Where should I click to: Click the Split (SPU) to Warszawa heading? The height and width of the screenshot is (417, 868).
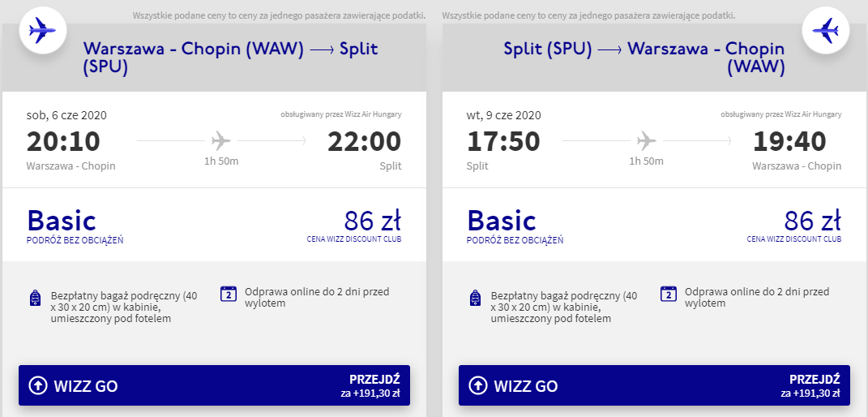(644, 58)
